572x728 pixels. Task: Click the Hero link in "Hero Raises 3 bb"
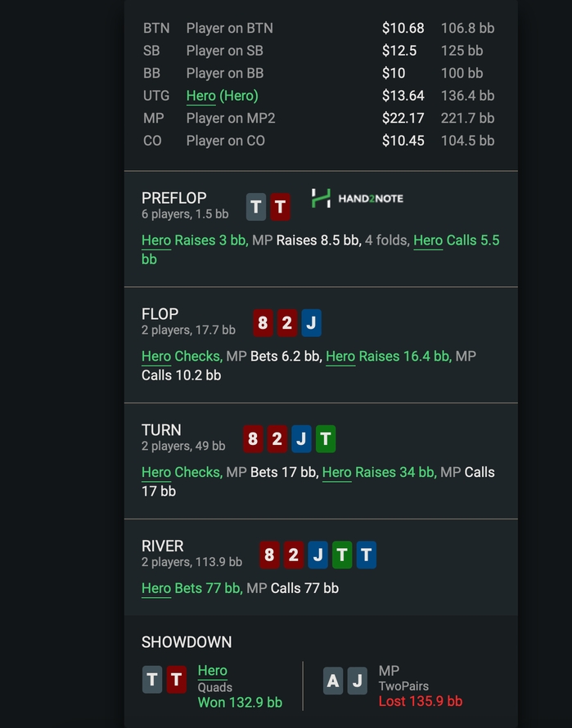[x=155, y=240]
